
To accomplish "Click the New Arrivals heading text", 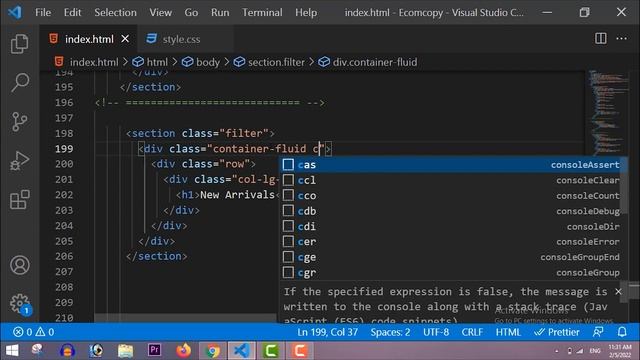I will 237,195.
